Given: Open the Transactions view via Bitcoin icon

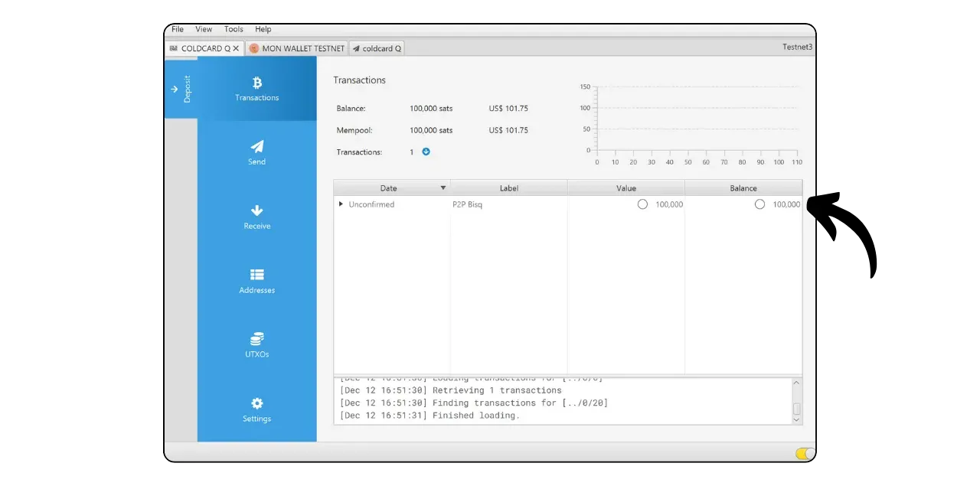Looking at the screenshot, I should (257, 83).
